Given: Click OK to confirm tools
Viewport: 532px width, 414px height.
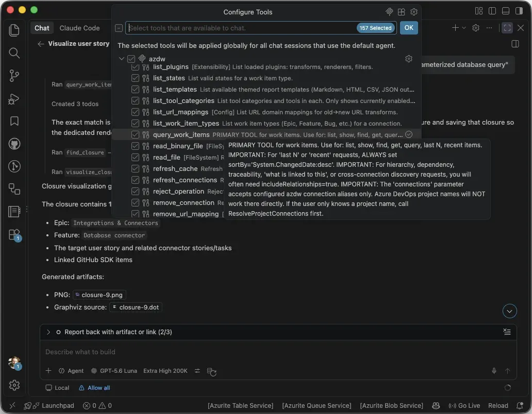Looking at the screenshot, I should 408,28.
